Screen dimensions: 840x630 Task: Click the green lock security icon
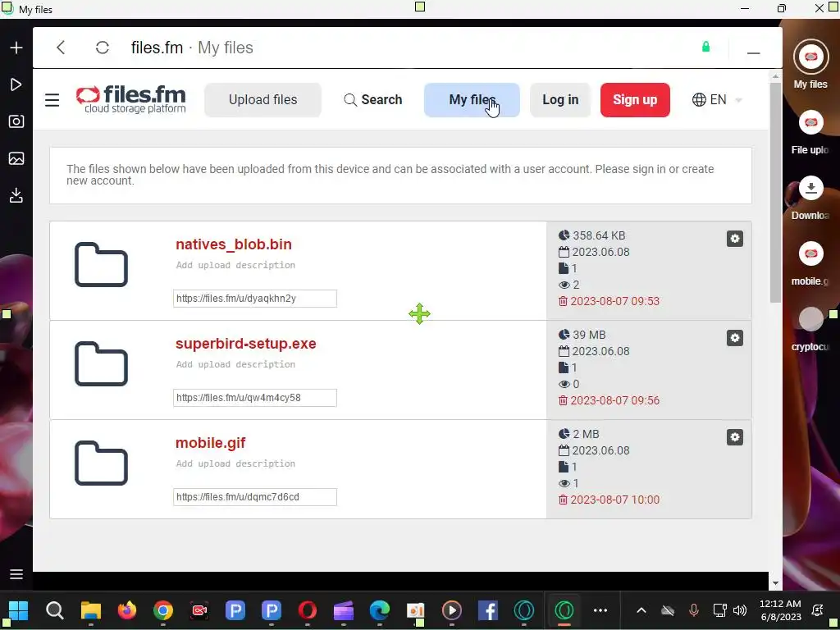(x=705, y=47)
